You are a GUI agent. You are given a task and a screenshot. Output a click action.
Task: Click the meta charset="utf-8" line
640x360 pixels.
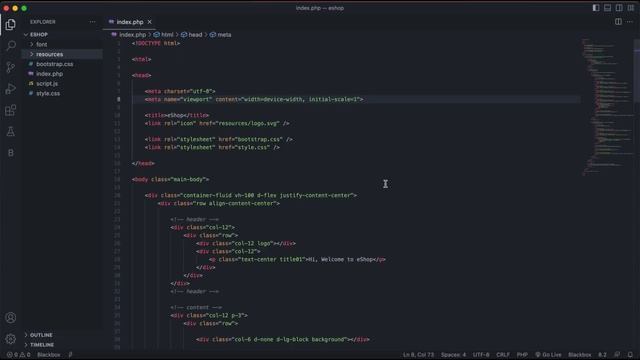(x=180, y=91)
